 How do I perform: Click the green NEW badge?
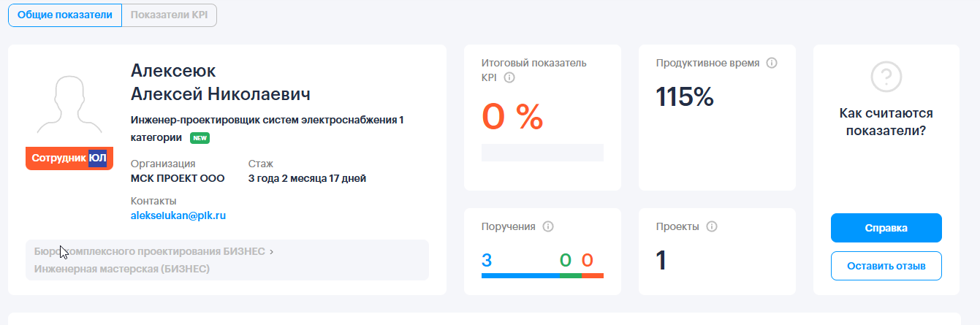[200, 137]
